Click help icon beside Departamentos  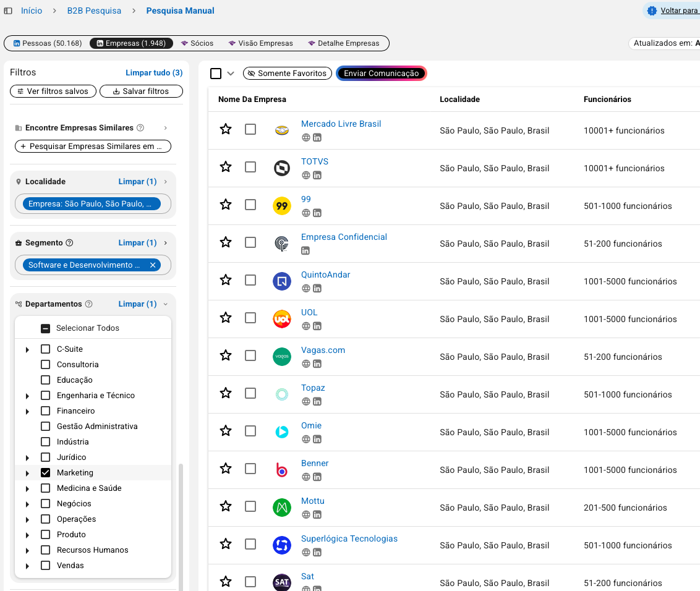[x=88, y=304]
